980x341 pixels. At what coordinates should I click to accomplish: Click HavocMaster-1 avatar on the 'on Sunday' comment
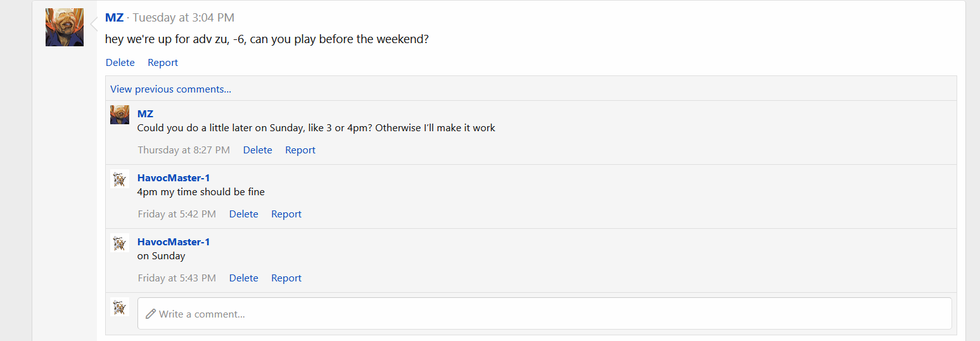tap(120, 243)
